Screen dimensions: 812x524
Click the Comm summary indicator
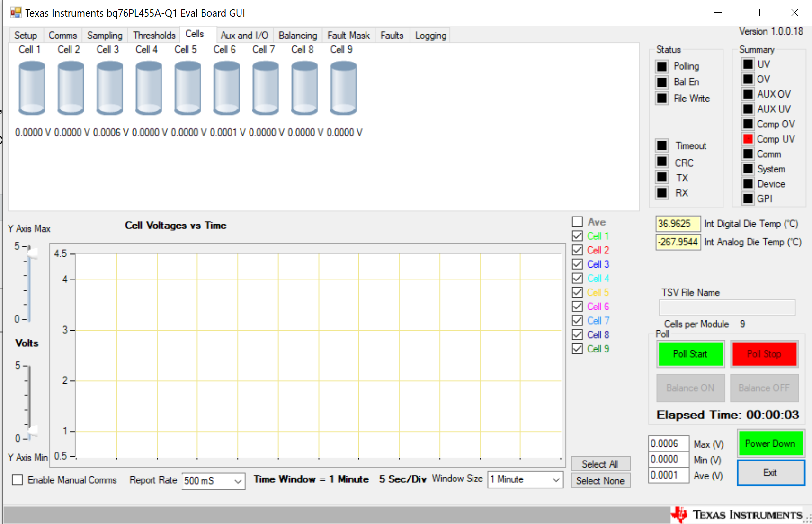coord(748,154)
